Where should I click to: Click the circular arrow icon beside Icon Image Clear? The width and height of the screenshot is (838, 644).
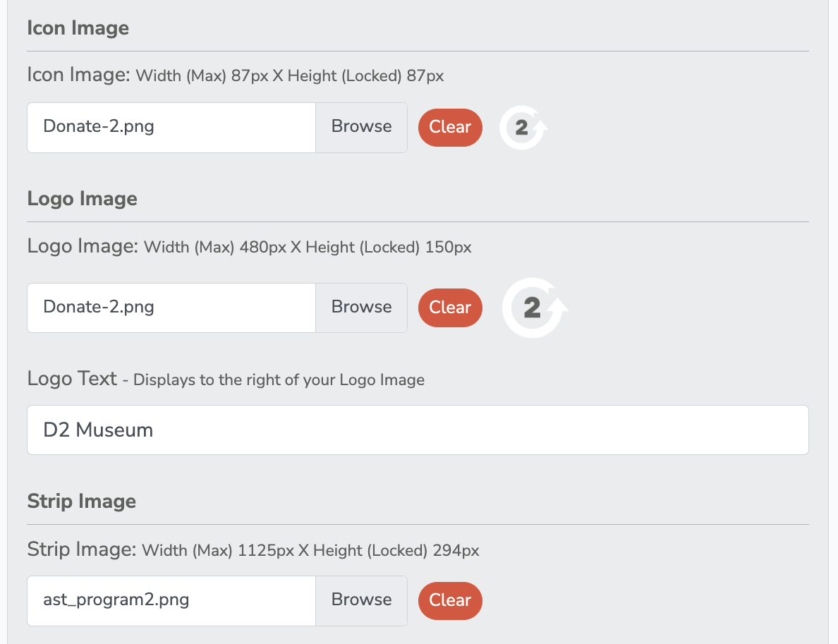pos(523,127)
